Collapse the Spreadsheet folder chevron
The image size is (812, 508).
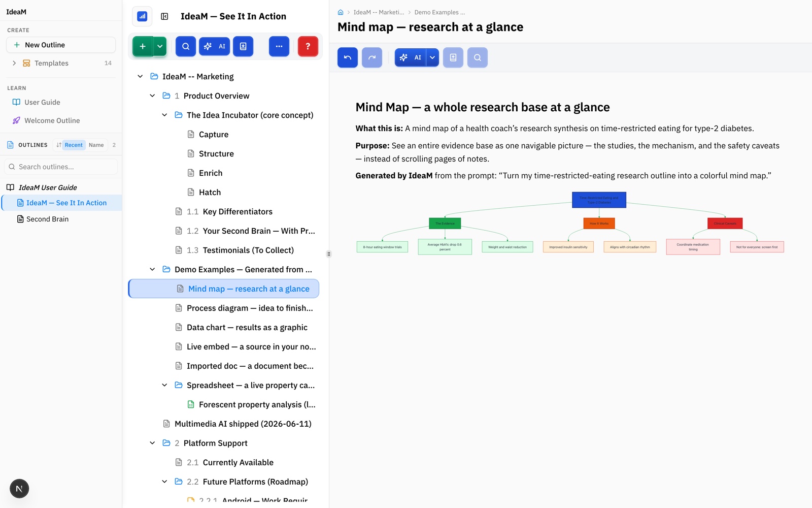[x=164, y=385]
